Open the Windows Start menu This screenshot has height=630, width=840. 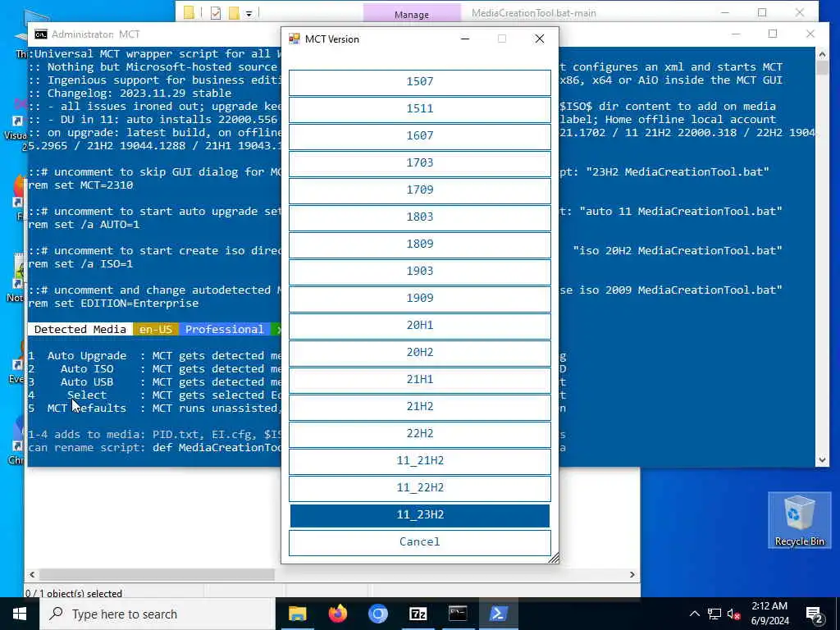pyautogui.click(x=20, y=614)
